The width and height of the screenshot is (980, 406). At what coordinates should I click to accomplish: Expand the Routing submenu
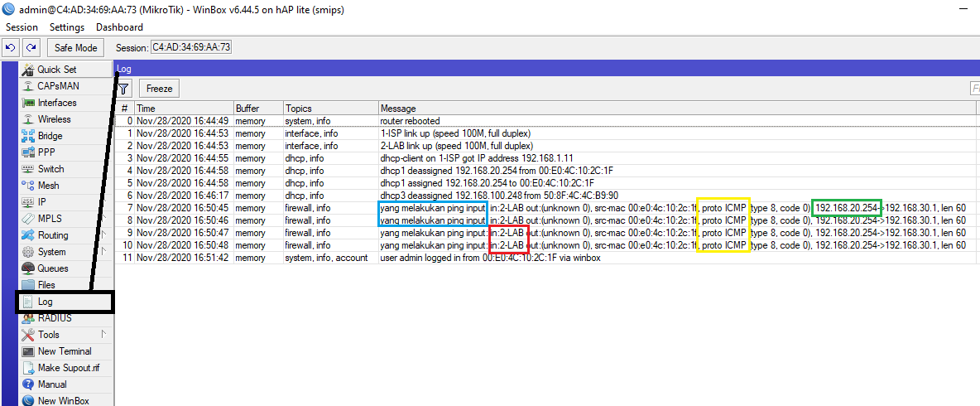(66, 235)
